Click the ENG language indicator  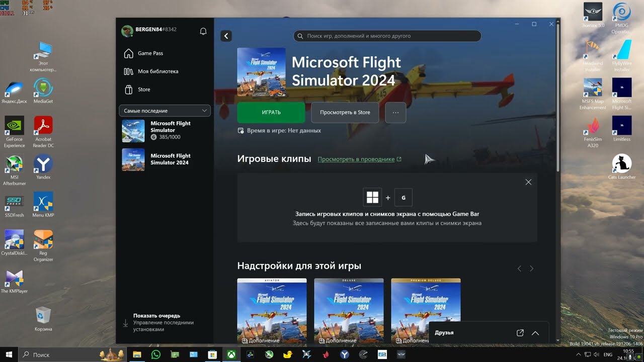click(x=608, y=354)
